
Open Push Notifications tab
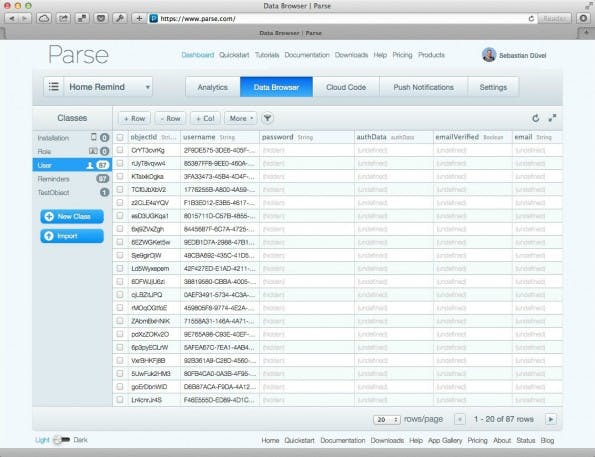pyautogui.click(x=423, y=87)
